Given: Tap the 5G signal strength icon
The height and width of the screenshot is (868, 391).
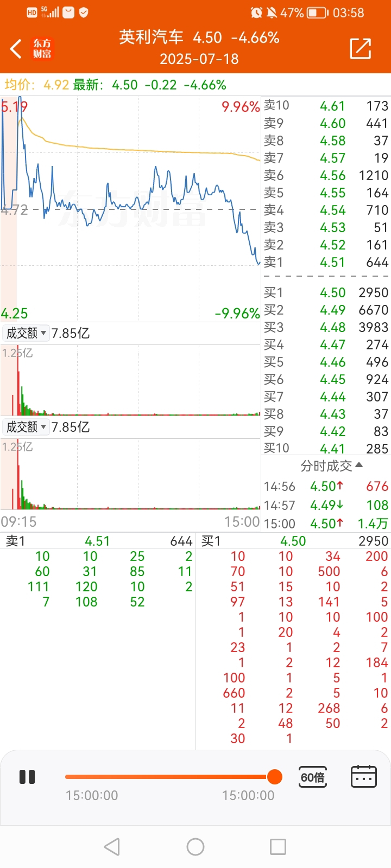Looking at the screenshot, I should point(50,12).
